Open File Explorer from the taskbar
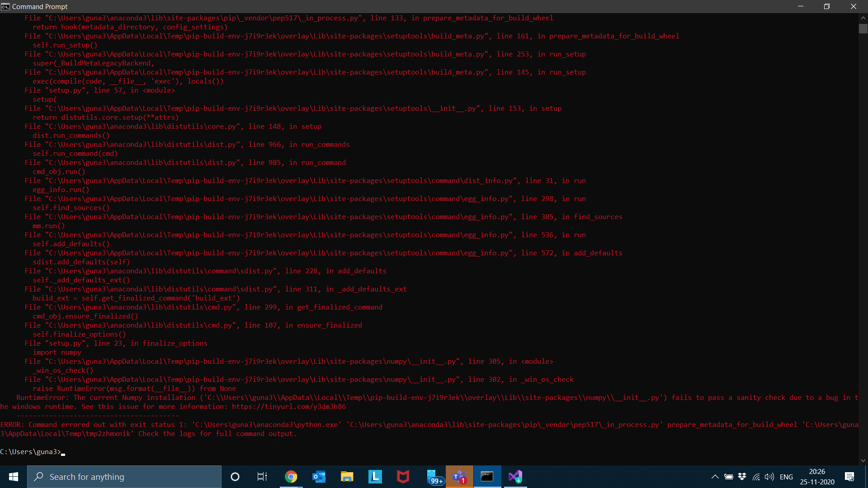 347,477
